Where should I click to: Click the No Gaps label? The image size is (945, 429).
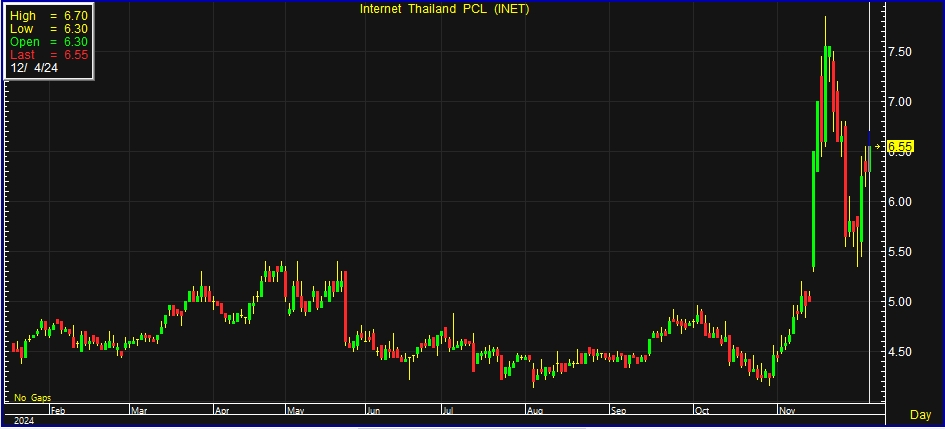point(32,397)
